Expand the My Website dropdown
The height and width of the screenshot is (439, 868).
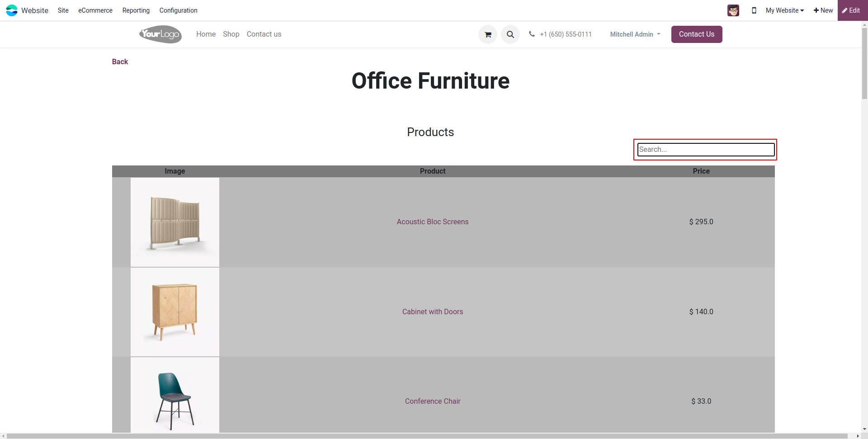click(x=785, y=10)
